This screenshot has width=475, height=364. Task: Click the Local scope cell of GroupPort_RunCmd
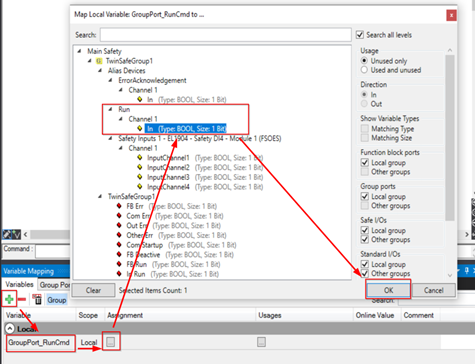pos(89,342)
